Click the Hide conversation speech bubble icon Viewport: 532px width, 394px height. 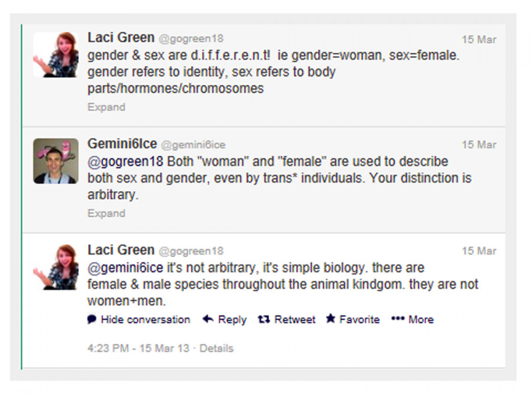(x=92, y=319)
